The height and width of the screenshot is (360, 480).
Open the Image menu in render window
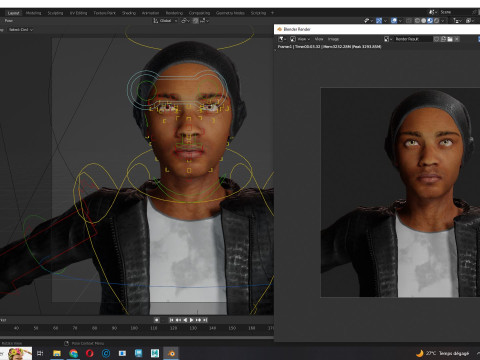tap(333, 39)
